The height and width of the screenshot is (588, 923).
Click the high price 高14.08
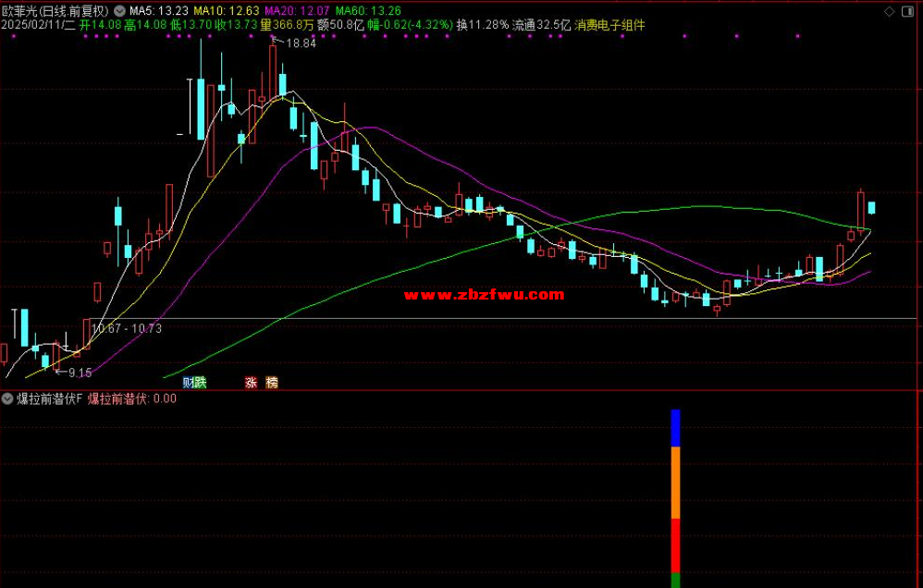tap(145, 25)
